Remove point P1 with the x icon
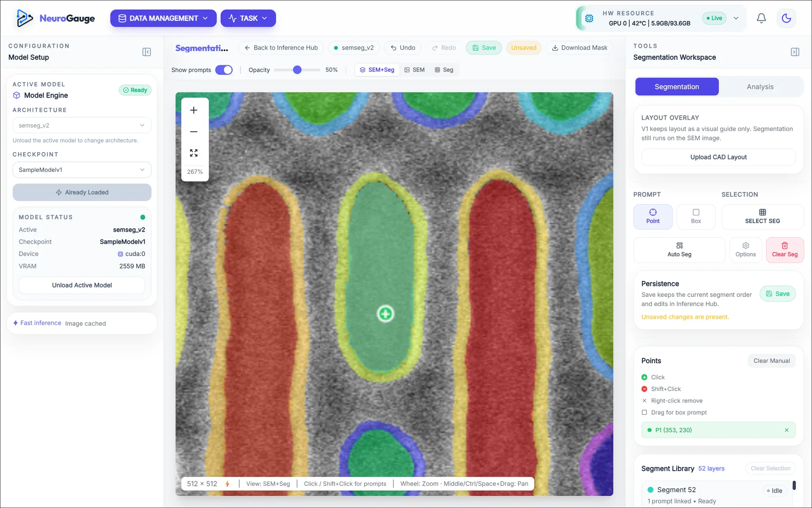Viewport: 812px width, 508px height. point(786,430)
